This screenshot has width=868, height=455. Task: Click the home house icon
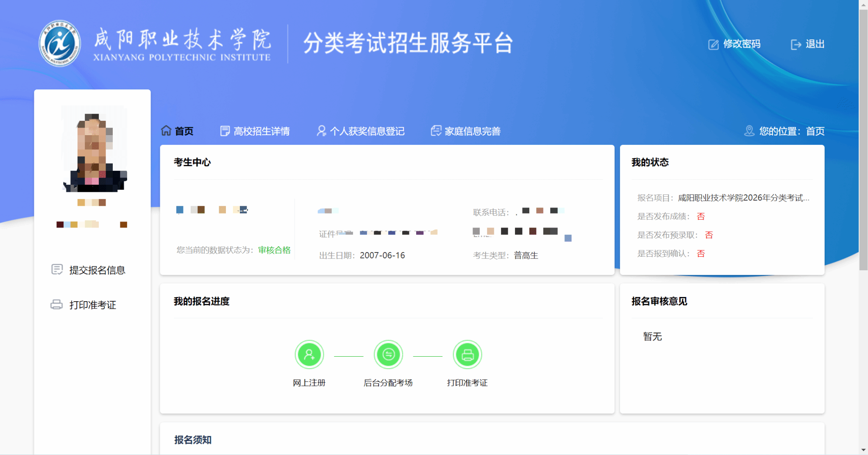pos(166,131)
